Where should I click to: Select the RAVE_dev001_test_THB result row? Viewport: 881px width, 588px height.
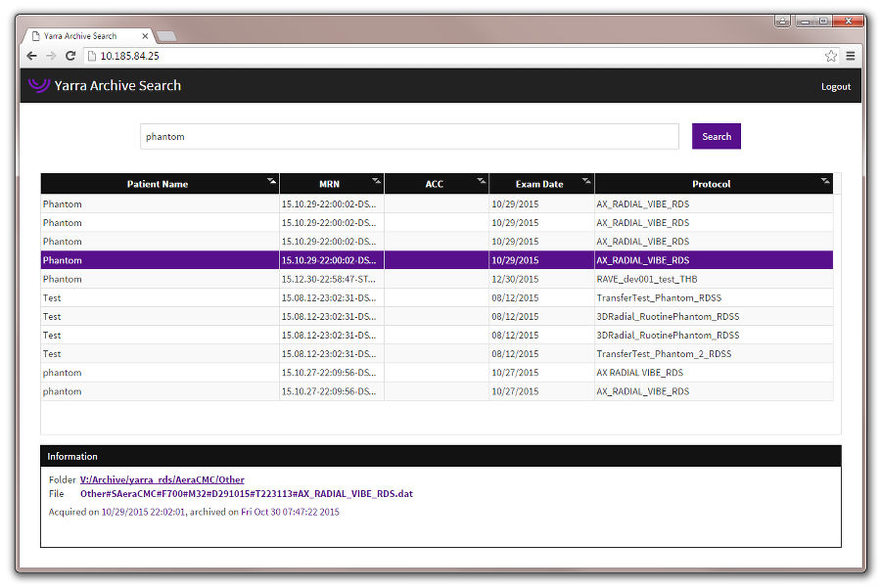pos(392,279)
